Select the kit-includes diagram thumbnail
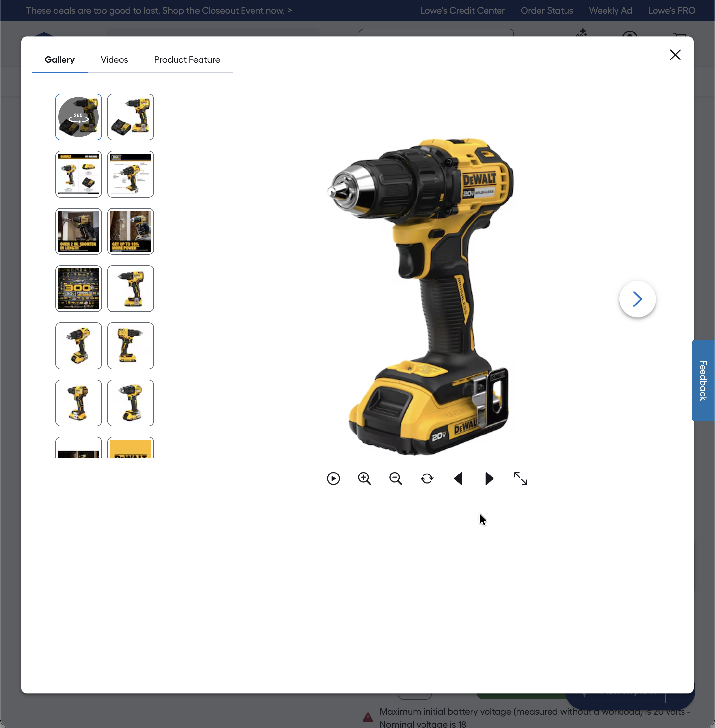This screenshot has width=715, height=728. [78, 174]
